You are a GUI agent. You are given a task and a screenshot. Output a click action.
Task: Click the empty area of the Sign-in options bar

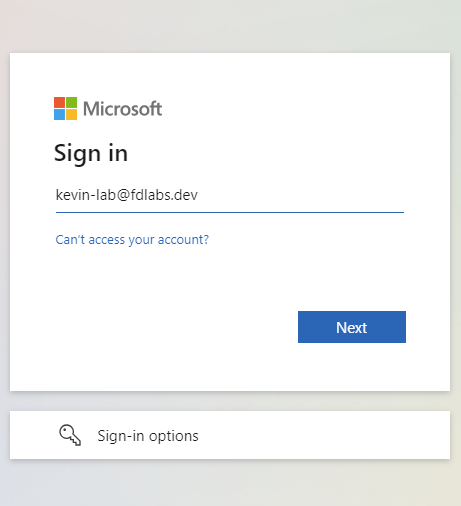pos(323,435)
